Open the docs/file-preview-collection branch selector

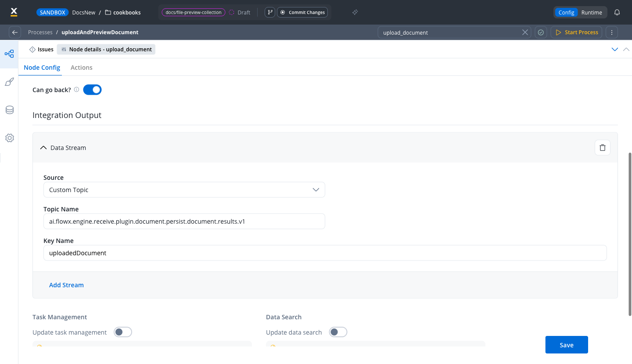194,12
